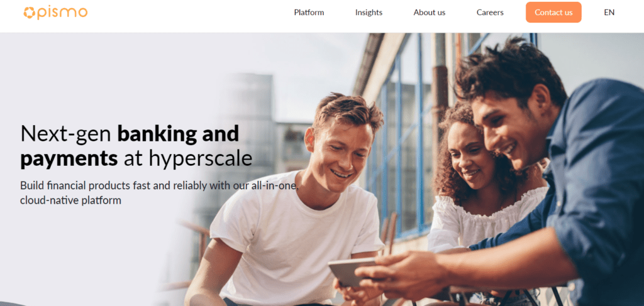Click the tablet held in the photo
This screenshot has width=644, height=306.
click(x=352, y=271)
